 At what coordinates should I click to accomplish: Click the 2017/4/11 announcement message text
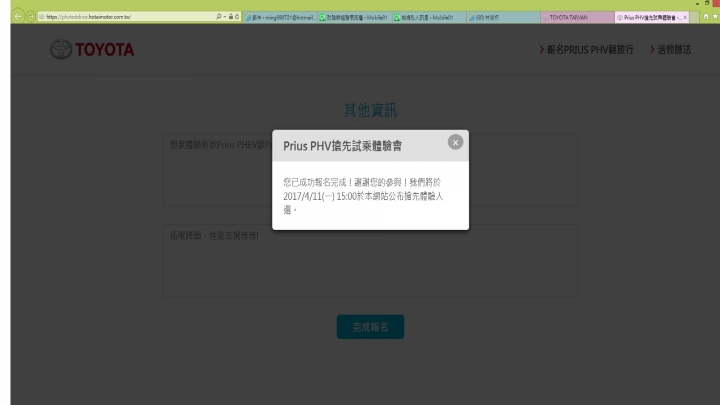(x=363, y=196)
